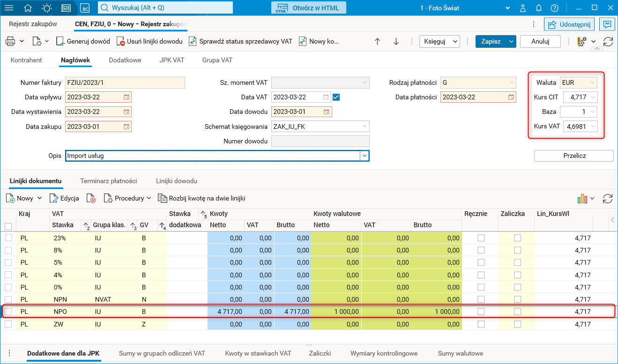Switch to the JPK VAT tab
The width and height of the screenshot is (618, 364).
pos(171,60)
